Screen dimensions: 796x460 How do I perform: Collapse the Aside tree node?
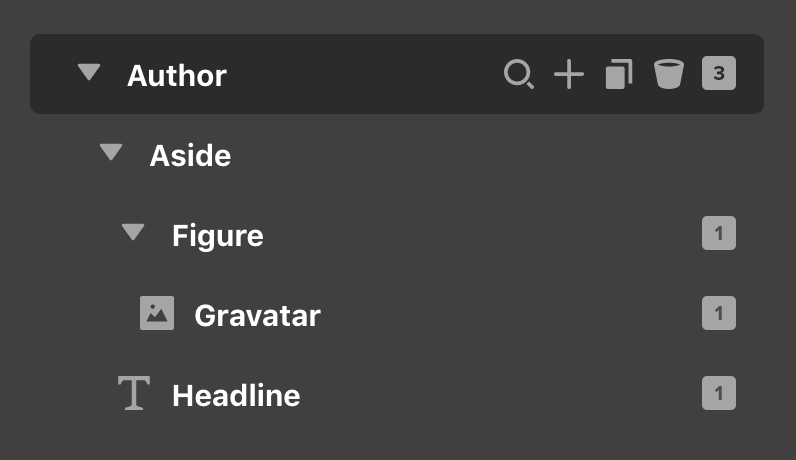(x=111, y=152)
